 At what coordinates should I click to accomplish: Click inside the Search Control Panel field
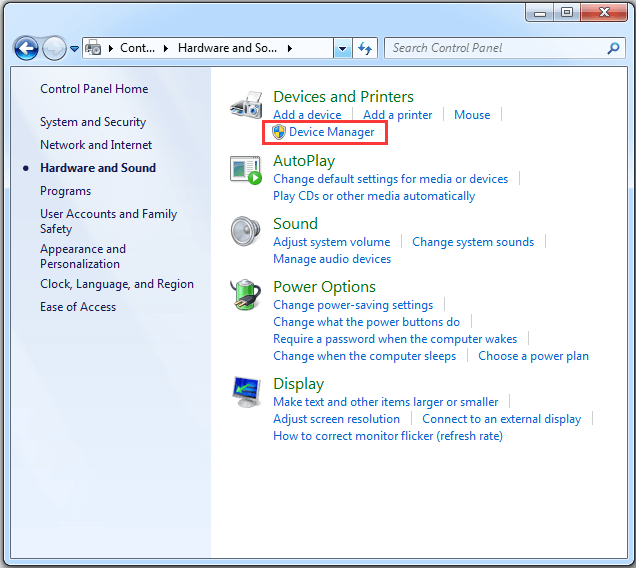click(x=505, y=48)
